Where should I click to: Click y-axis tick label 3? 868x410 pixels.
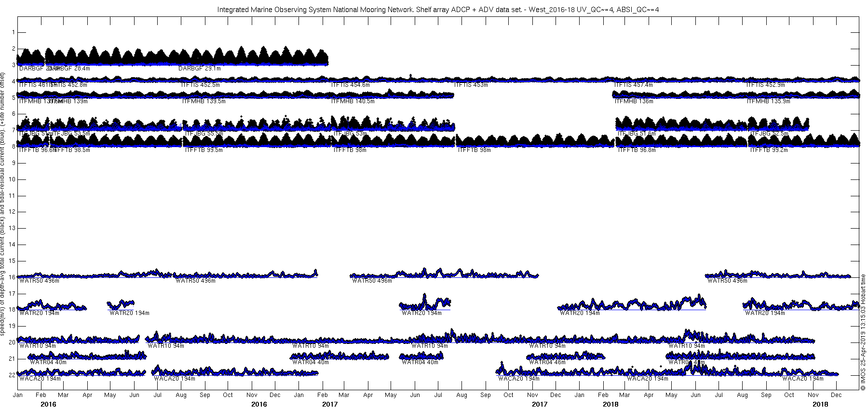14,65
